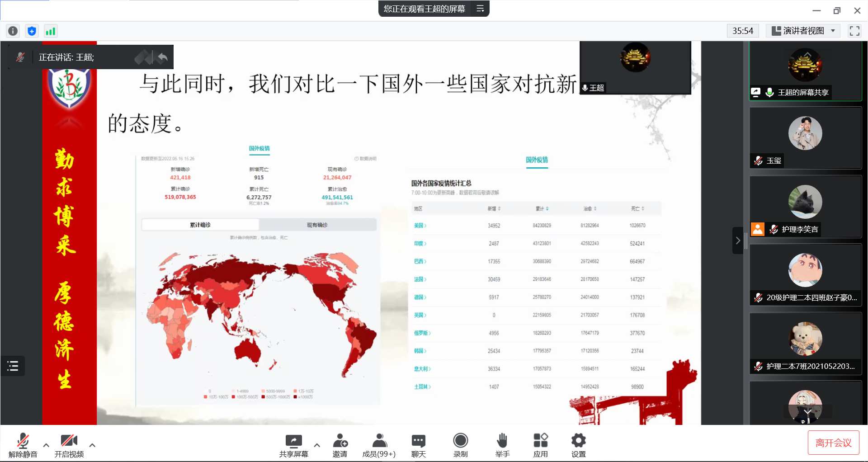The width and height of the screenshot is (868, 462).
Task: Expand audio options arrow beside 解除静音
Action: pos(46,445)
